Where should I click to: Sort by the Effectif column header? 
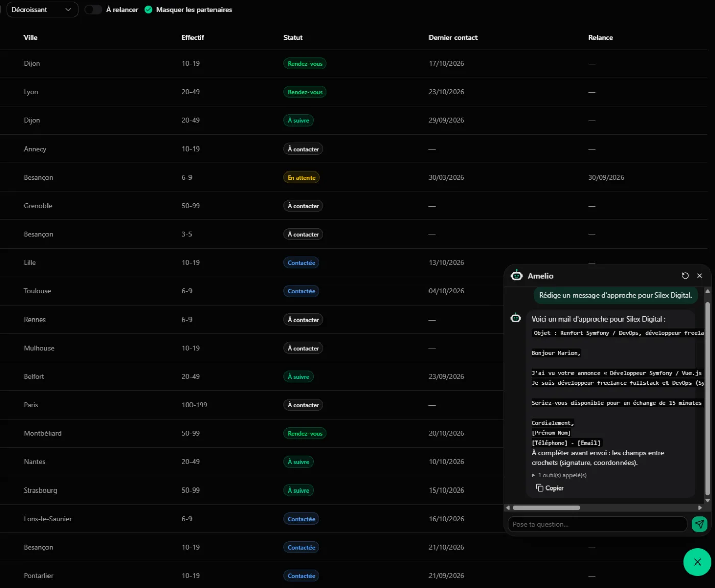coord(193,38)
